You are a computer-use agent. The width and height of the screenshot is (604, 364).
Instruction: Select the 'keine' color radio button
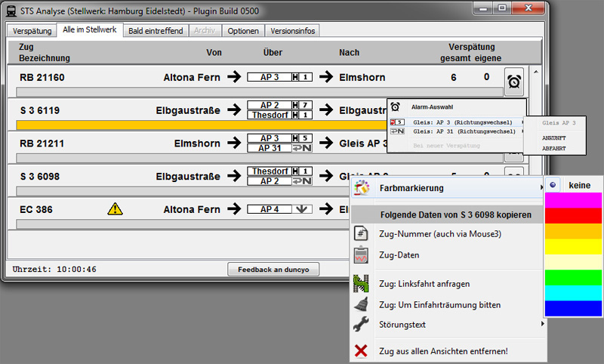[553, 185]
